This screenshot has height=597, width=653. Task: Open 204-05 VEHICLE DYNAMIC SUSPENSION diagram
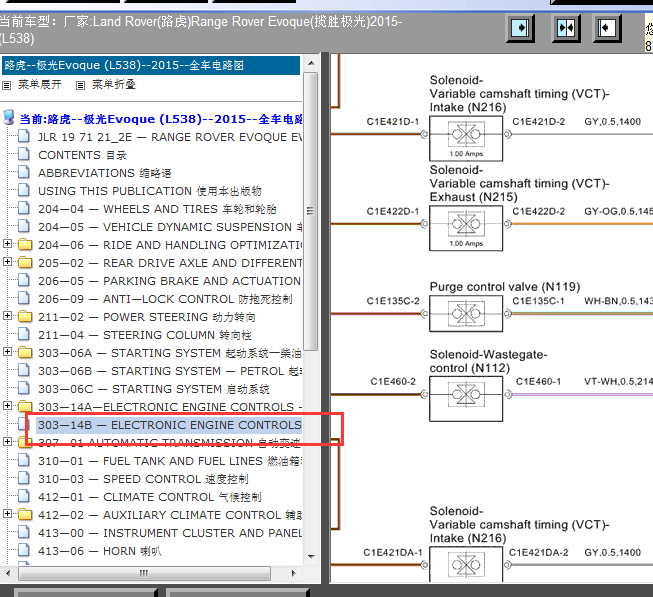170,227
